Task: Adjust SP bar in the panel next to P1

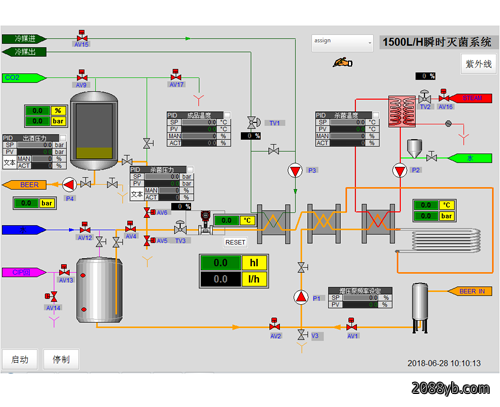Action: (360, 297)
